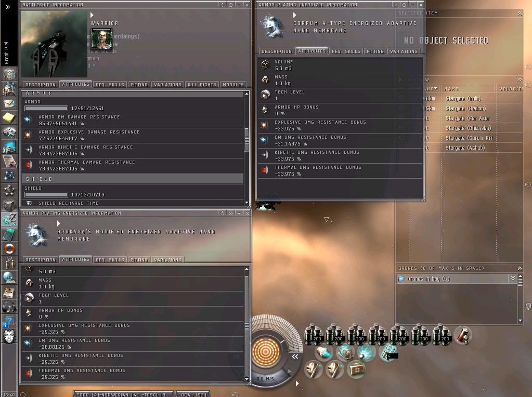Open the white mask icon in sidebar

(x=9, y=336)
